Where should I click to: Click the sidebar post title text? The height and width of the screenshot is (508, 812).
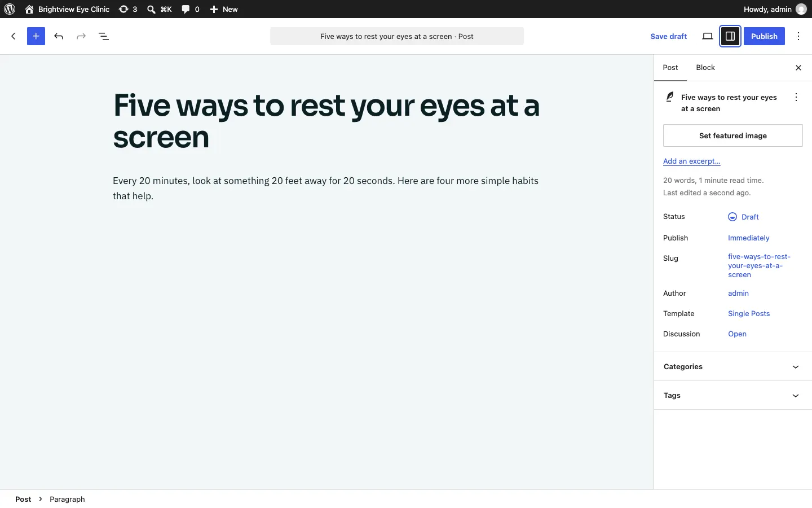729,103
